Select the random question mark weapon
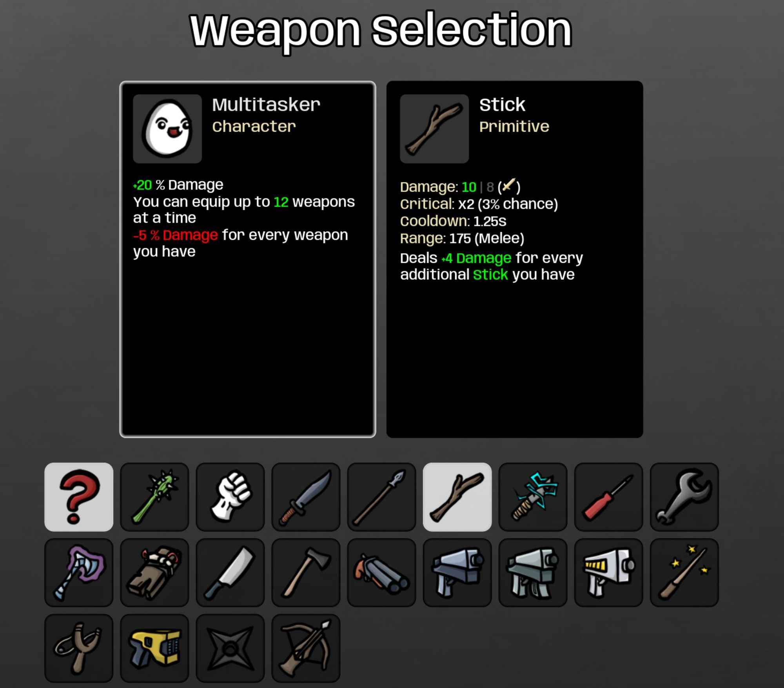The height and width of the screenshot is (688, 784). [x=79, y=497]
